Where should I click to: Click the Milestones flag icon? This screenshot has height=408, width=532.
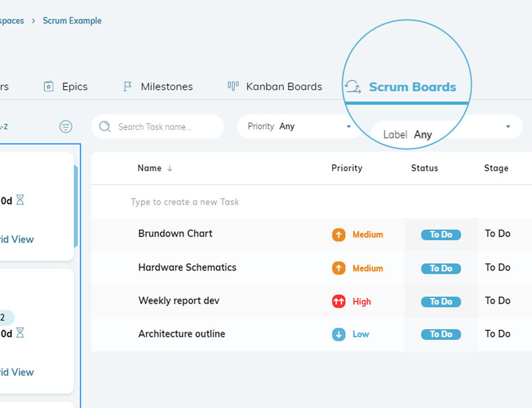pos(127,86)
